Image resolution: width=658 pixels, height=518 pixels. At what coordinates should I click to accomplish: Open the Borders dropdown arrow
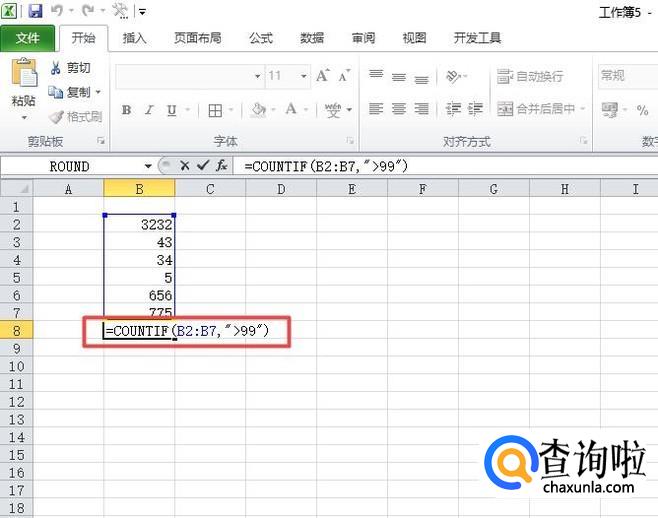tap(231, 110)
